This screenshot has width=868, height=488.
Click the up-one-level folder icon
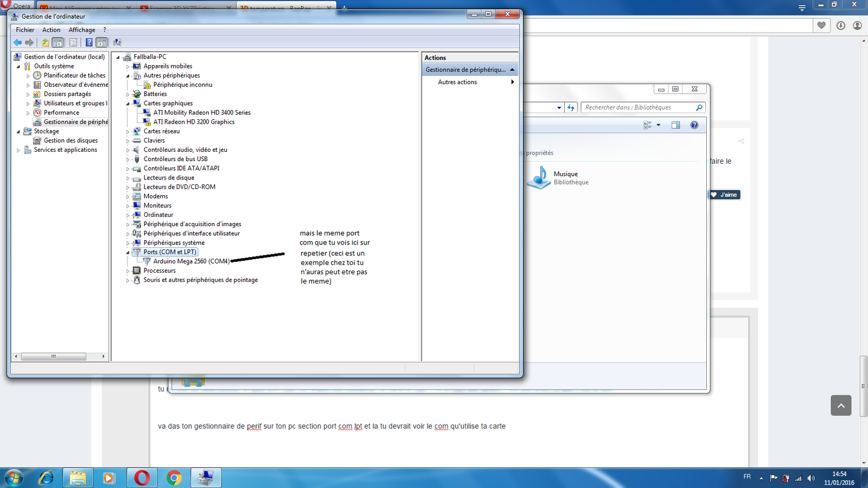pyautogui.click(x=46, y=42)
